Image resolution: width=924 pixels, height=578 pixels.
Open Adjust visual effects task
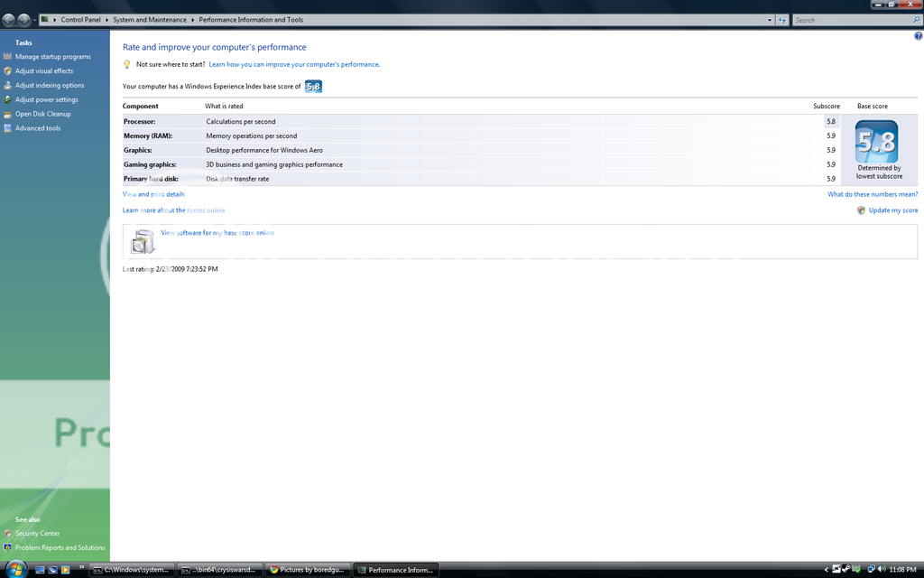[44, 70]
